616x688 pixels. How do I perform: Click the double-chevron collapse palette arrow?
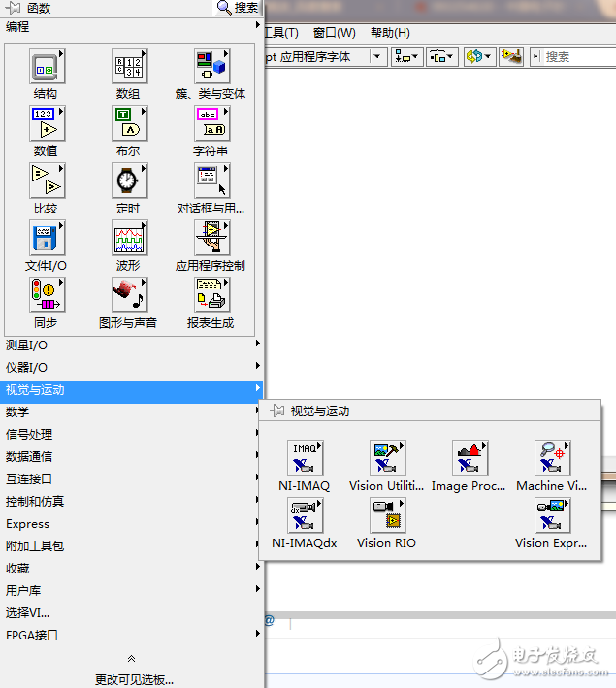click(131, 658)
